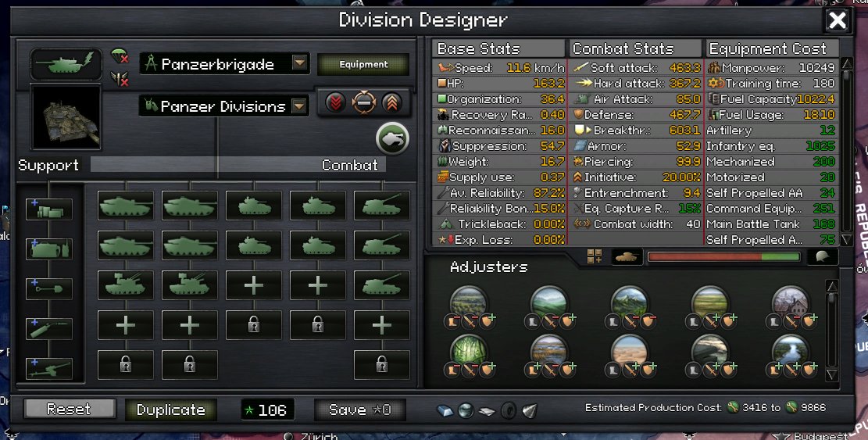This screenshot has height=440, width=868.
Task: Toggle the paratrooper parachute icon with red X
Action: [120, 55]
